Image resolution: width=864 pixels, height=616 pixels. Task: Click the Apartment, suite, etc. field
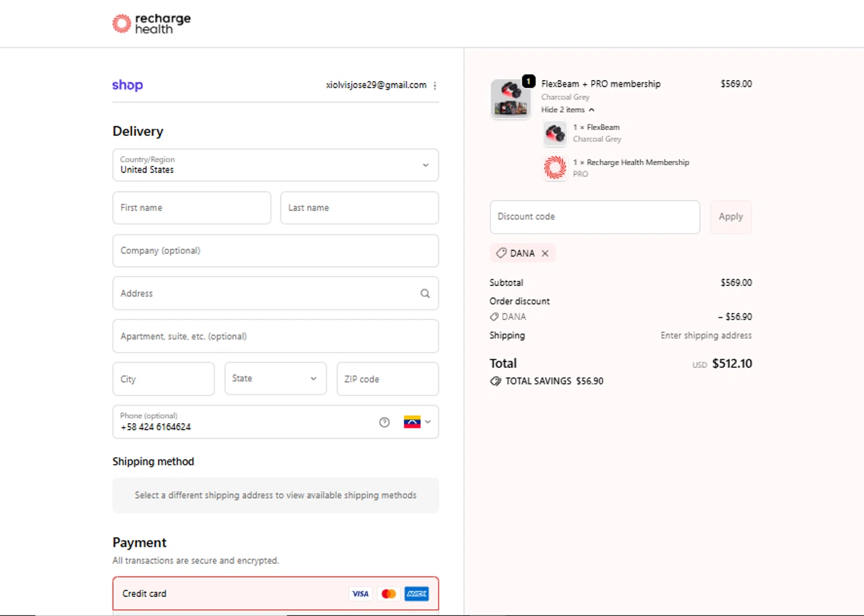click(x=275, y=336)
